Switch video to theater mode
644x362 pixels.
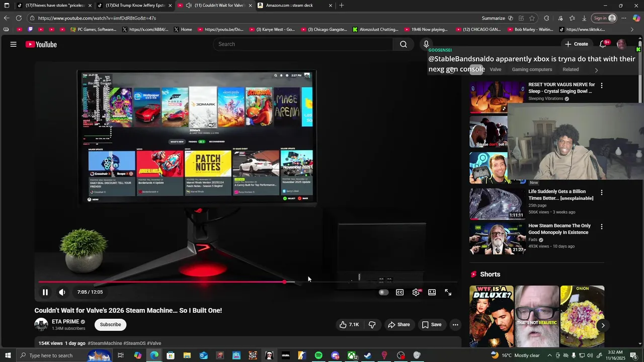(432, 292)
